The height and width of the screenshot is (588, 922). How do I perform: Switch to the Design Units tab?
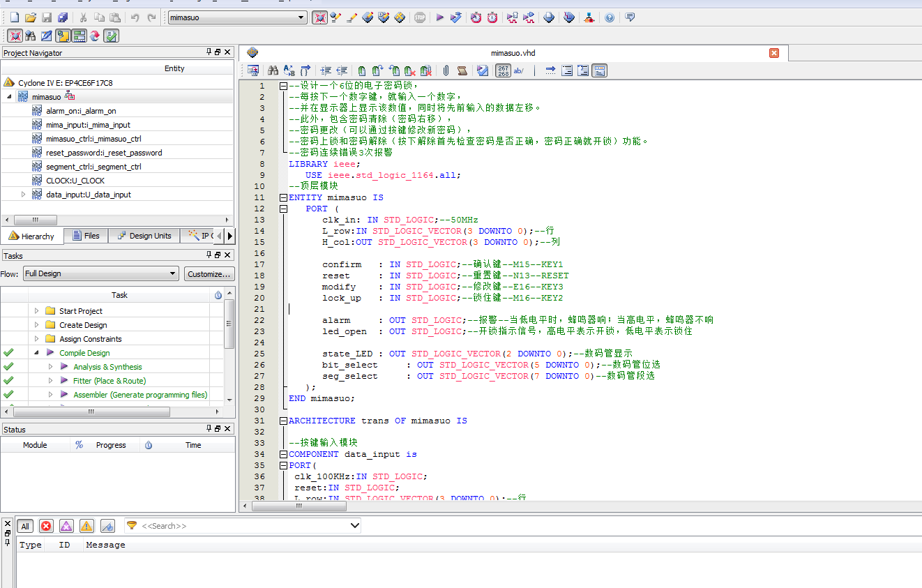pos(144,236)
